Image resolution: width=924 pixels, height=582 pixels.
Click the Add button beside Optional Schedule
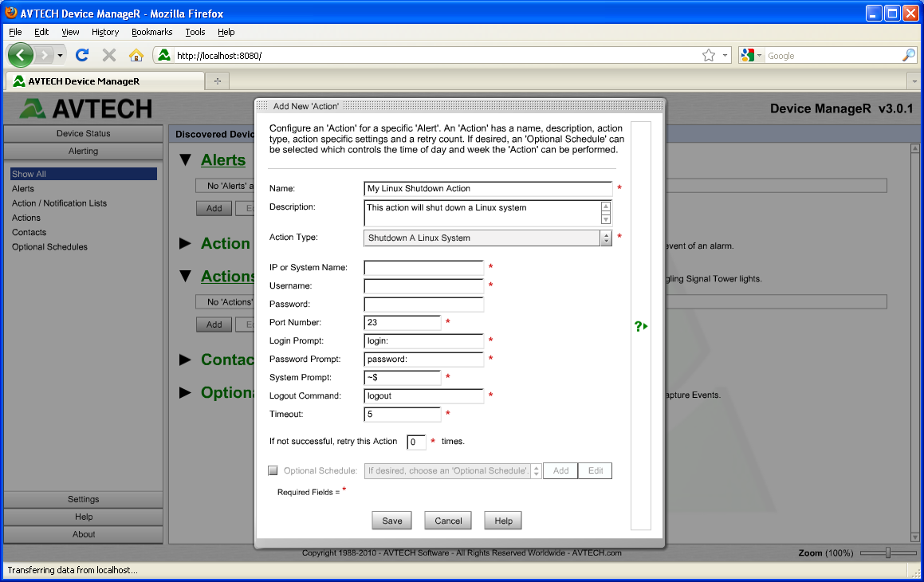560,470
